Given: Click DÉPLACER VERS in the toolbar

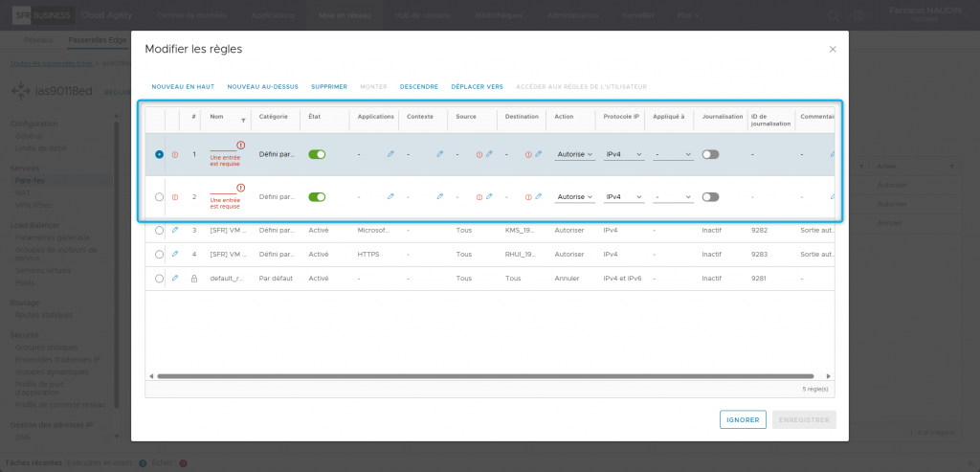Looking at the screenshot, I should [477, 86].
